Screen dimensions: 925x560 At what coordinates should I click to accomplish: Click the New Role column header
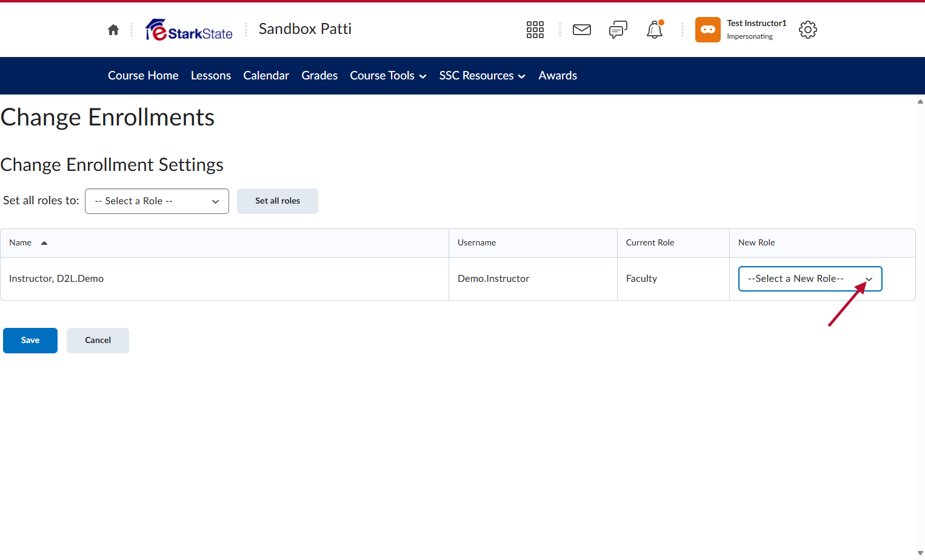[x=756, y=243]
